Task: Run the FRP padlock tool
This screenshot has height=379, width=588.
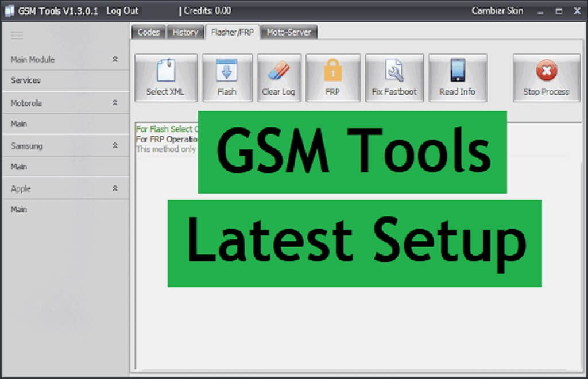Action: pyautogui.click(x=332, y=78)
